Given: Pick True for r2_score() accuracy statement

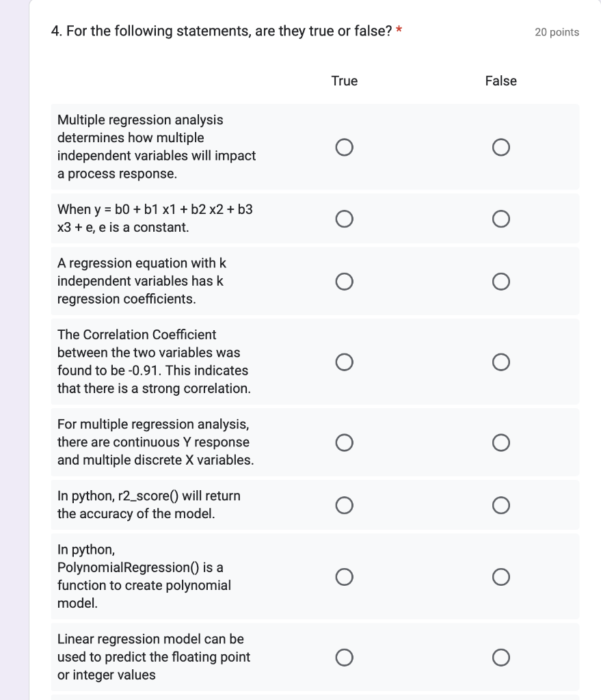Looking at the screenshot, I should [x=345, y=505].
